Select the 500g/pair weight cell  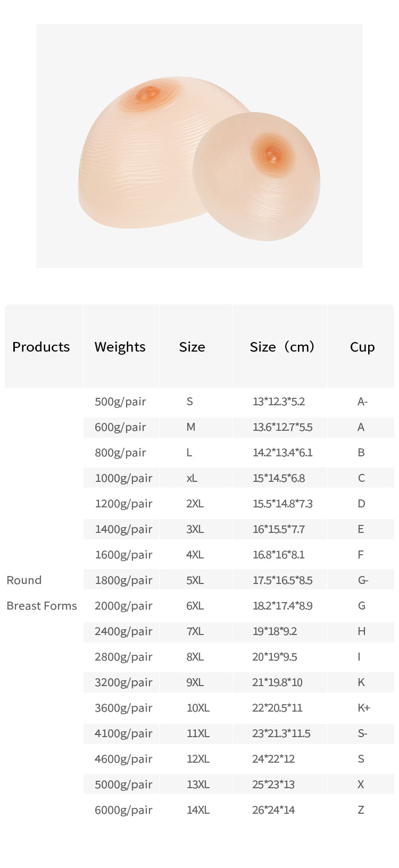pyautogui.click(x=120, y=402)
